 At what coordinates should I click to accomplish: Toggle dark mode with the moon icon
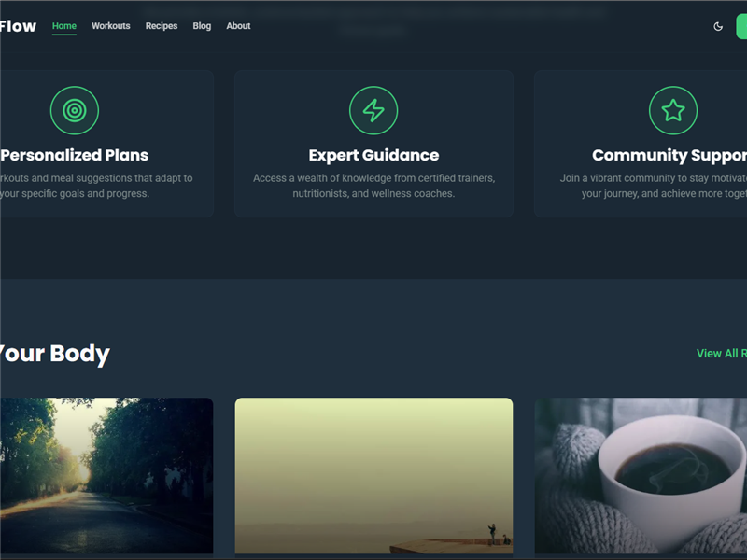tap(718, 26)
